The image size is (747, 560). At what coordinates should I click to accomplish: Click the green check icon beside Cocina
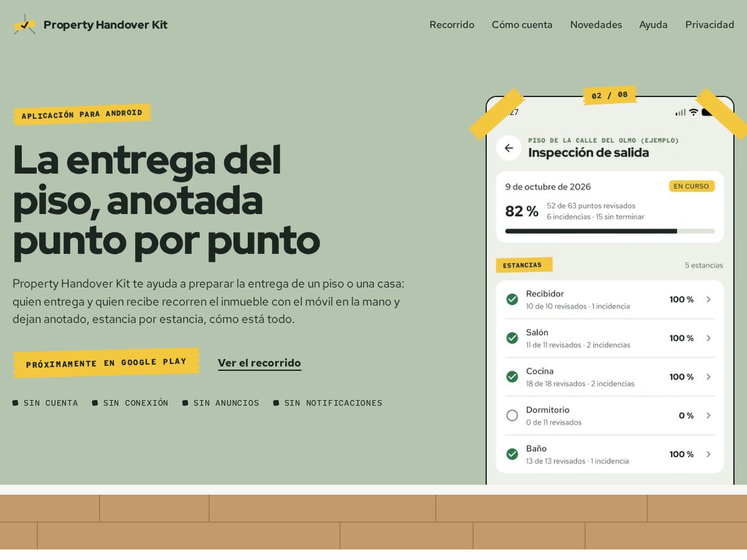pyautogui.click(x=512, y=376)
